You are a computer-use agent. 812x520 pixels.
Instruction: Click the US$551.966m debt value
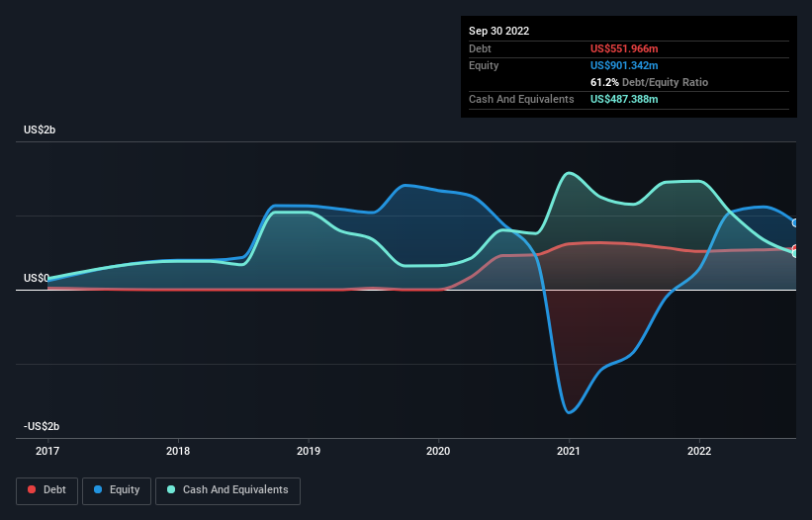coord(624,48)
